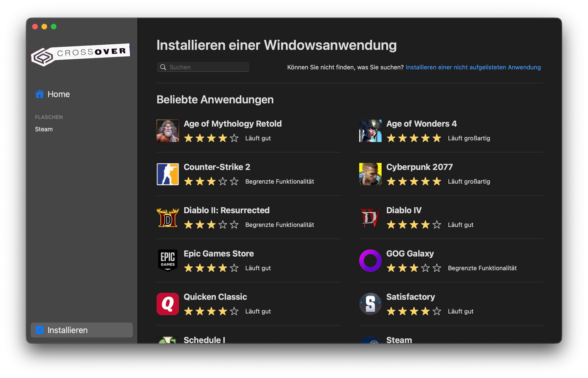This screenshot has height=378, width=588.
Task: Select the Diablo IV icon
Action: point(370,217)
